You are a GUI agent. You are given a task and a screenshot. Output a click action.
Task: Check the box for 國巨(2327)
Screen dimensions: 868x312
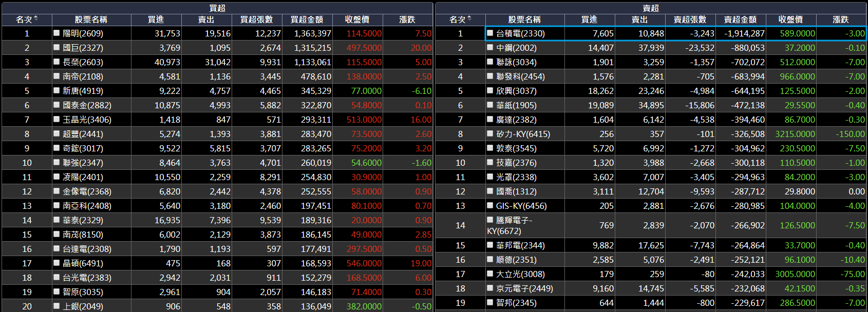pyautogui.click(x=56, y=47)
